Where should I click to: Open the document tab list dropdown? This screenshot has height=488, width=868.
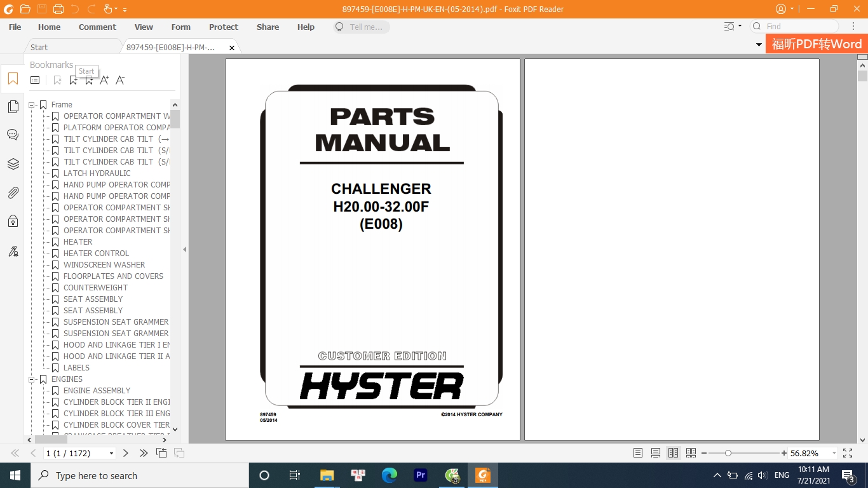click(759, 45)
